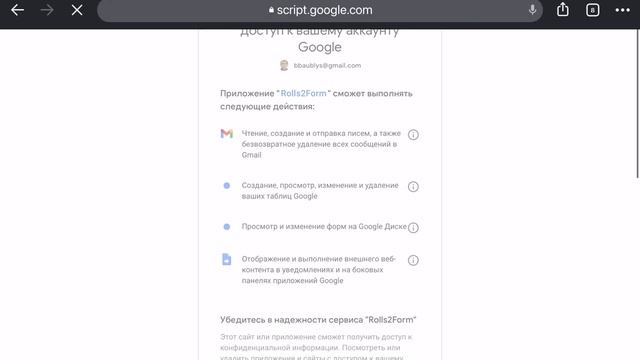
Task: Click the account avatar beside the email
Action: tap(284, 65)
